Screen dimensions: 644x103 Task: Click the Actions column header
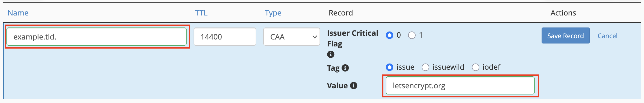(563, 13)
